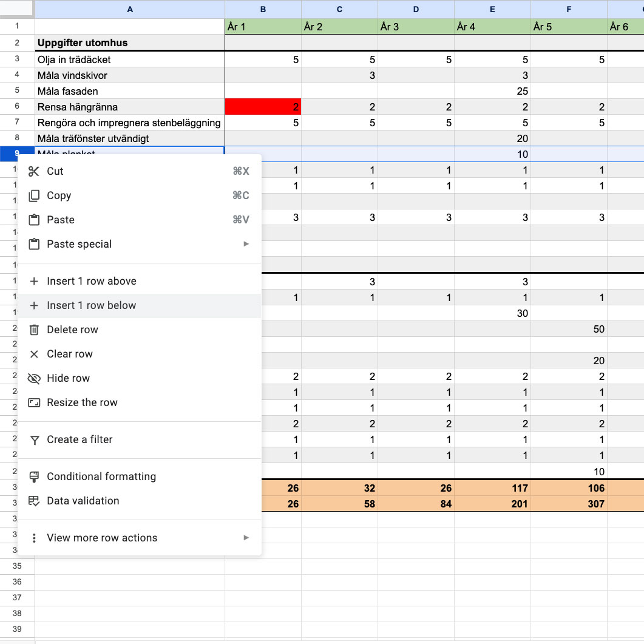This screenshot has width=644, height=644.
Task: Click the X icon beside Clear row
Action: click(34, 354)
